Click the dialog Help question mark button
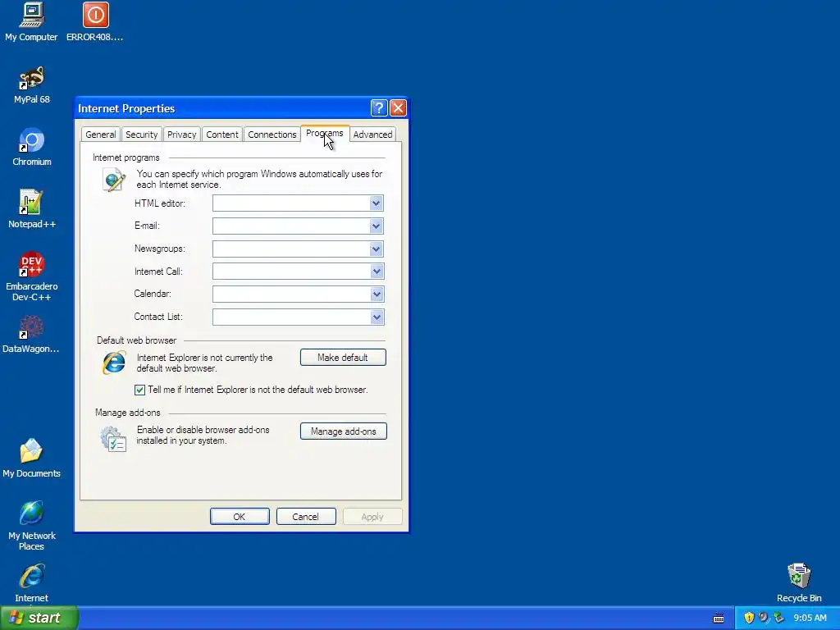Image resolution: width=840 pixels, height=630 pixels. point(379,108)
